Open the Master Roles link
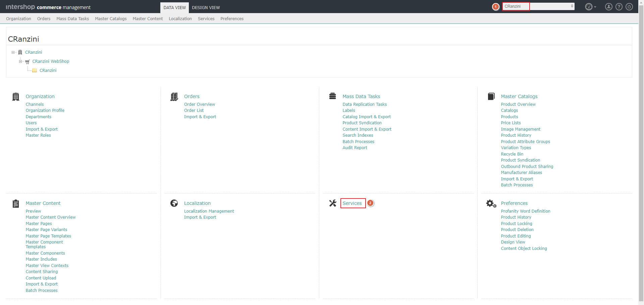Viewport: 644px width, 305px height. click(x=38, y=135)
